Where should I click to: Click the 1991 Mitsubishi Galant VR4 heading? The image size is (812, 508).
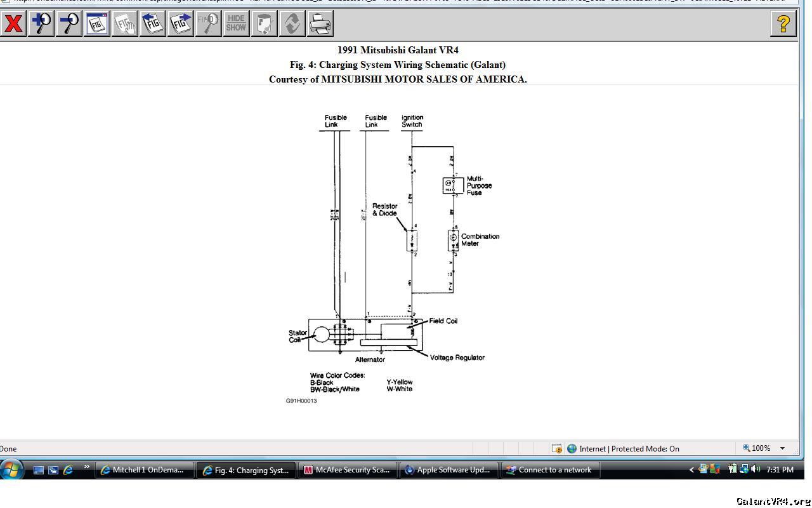click(x=398, y=50)
